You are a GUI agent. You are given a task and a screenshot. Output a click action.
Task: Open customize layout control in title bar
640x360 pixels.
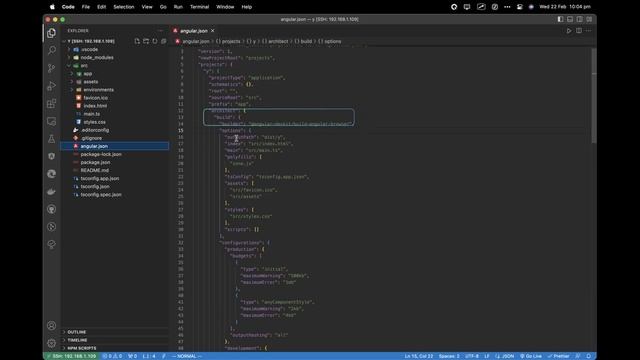tap(589, 19)
